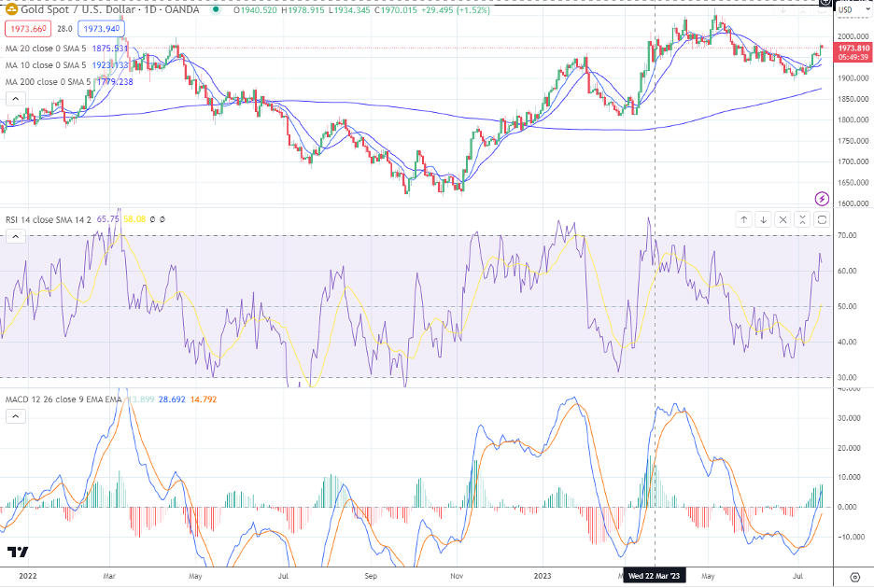The width and height of the screenshot is (874, 588).
Task: Click the purple lightning bolt icon
Action: click(822, 198)
